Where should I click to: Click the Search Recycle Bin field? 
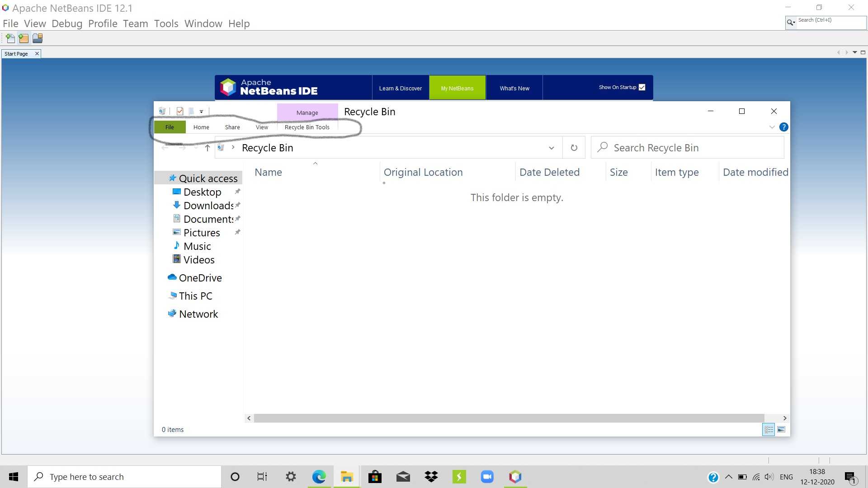tap(687, 148)
